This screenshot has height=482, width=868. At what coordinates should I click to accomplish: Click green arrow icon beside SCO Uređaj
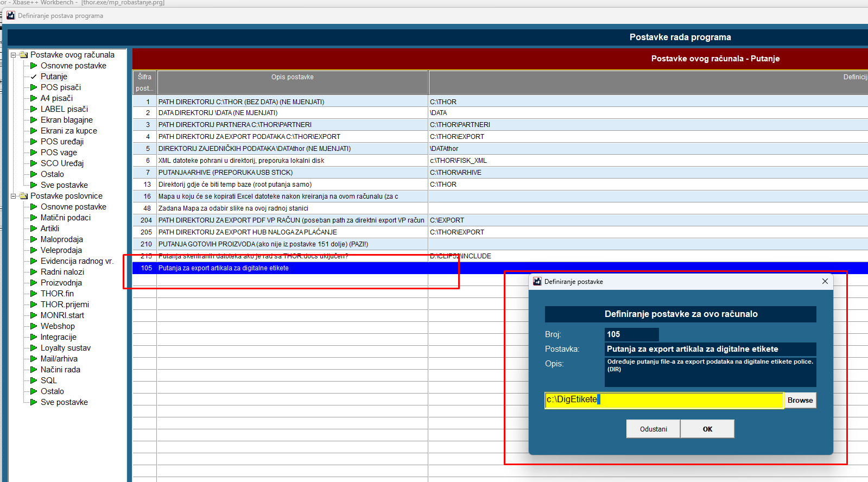(x=34, y=163)
